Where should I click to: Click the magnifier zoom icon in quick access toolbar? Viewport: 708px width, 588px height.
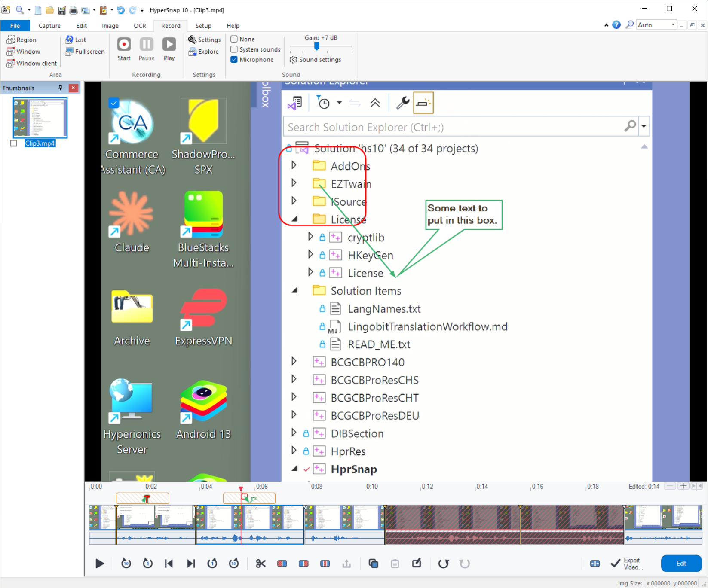(20, 9)
